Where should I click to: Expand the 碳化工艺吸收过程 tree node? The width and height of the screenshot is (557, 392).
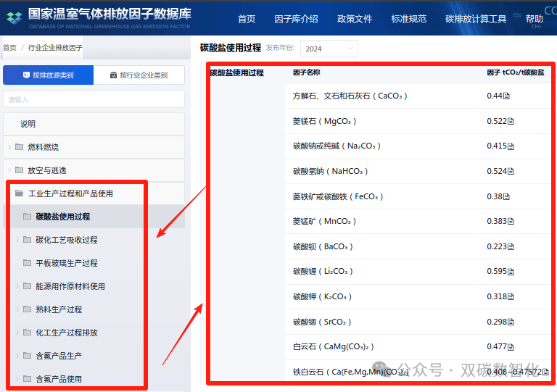tap(17, 240)
